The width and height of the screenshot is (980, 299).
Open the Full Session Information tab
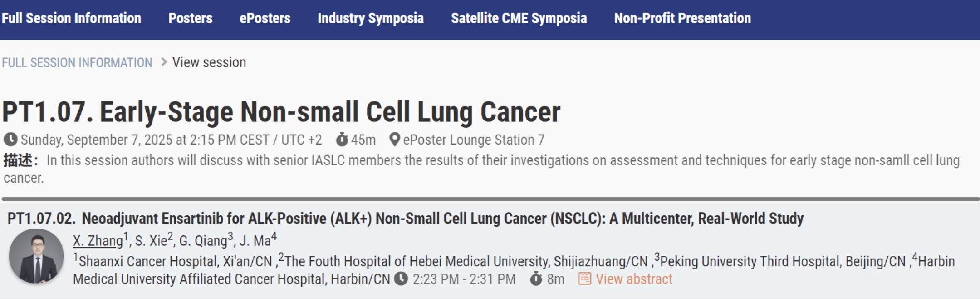tap(71, 18)
